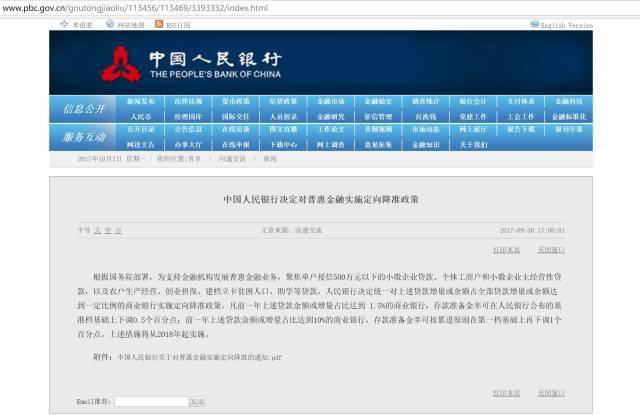Select the 金融研究 menu item
This screenshot has height=415, width=640.
click(x=331, y=117)
